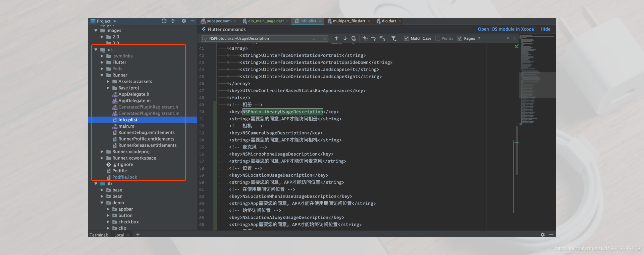Collapse all in Project panel toolbar
Image resolution: width=644 pixels, height=255 pixels.
[173, 21]
